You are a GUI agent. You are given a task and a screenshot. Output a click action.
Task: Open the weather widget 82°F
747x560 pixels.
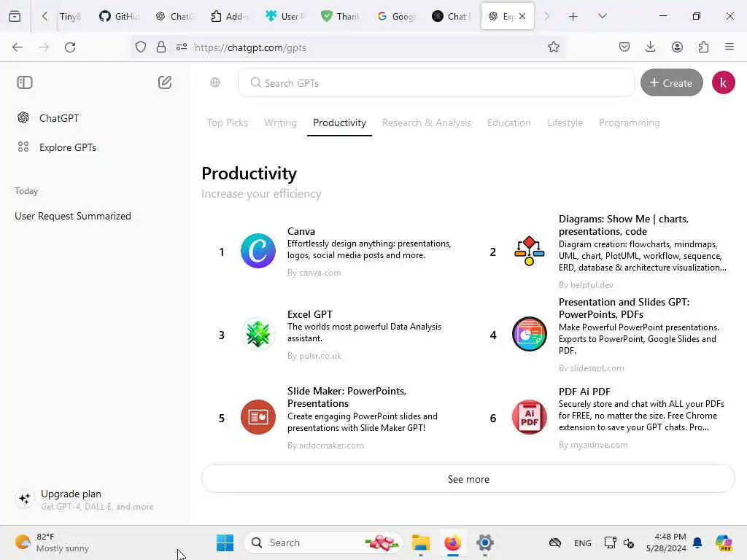(x=53, y=542)
